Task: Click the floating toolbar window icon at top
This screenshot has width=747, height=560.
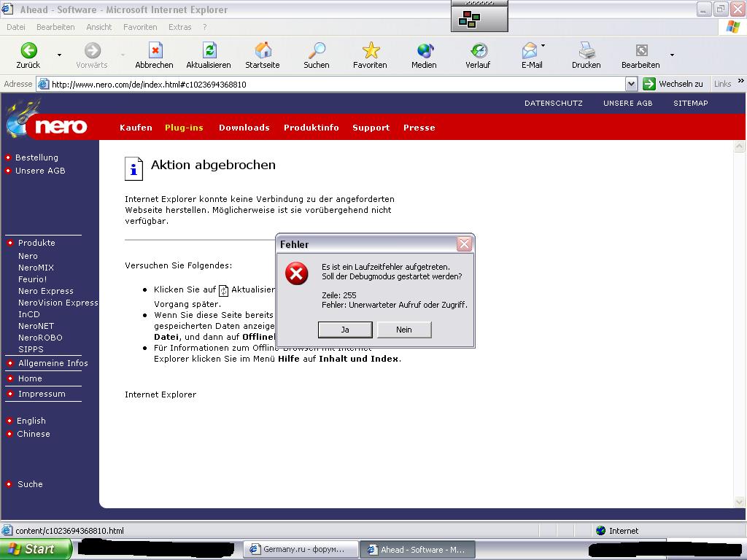Action: (x=469, y=20)
